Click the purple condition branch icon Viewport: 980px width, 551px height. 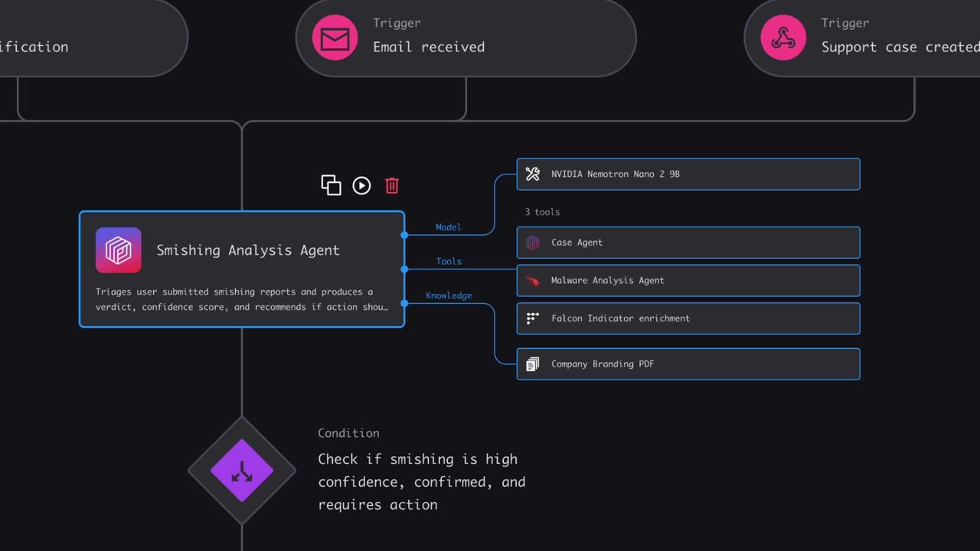tap(242, 471)
